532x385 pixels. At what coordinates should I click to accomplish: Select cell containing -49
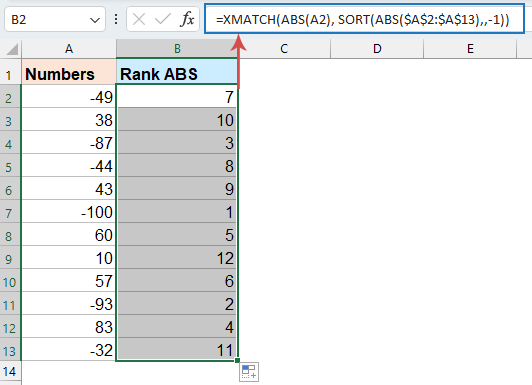pyautogui.click(x=69, y=96)
